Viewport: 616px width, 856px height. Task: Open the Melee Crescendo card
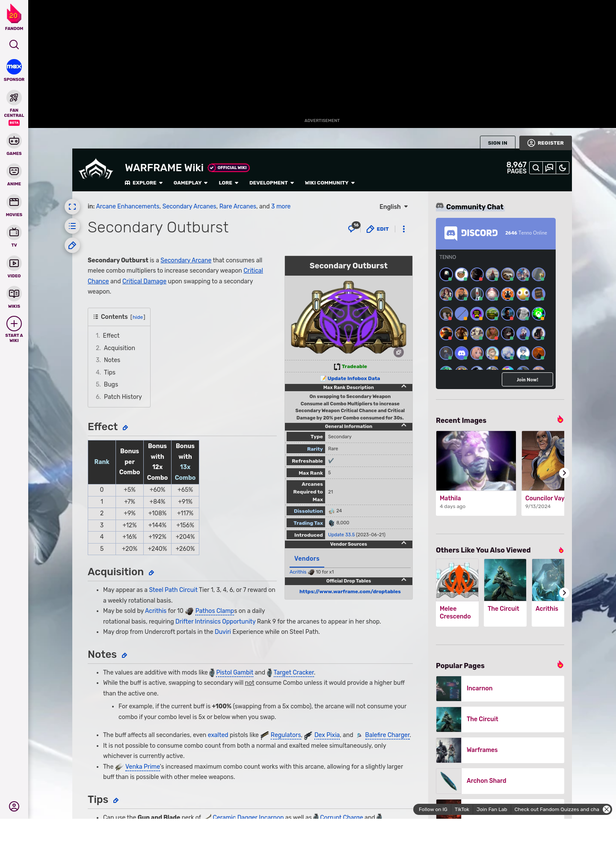click(457, 593)
